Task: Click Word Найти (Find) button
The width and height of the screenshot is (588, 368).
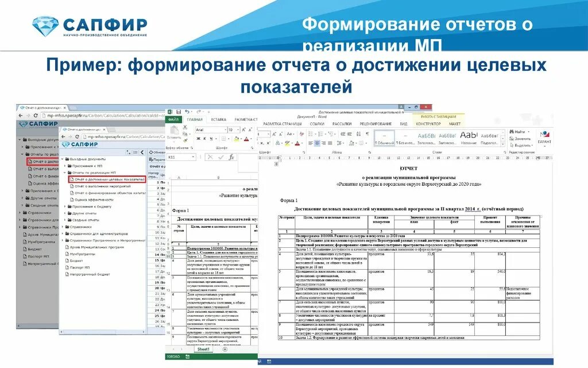Action: pyautogui.click(x=517, y=132)
